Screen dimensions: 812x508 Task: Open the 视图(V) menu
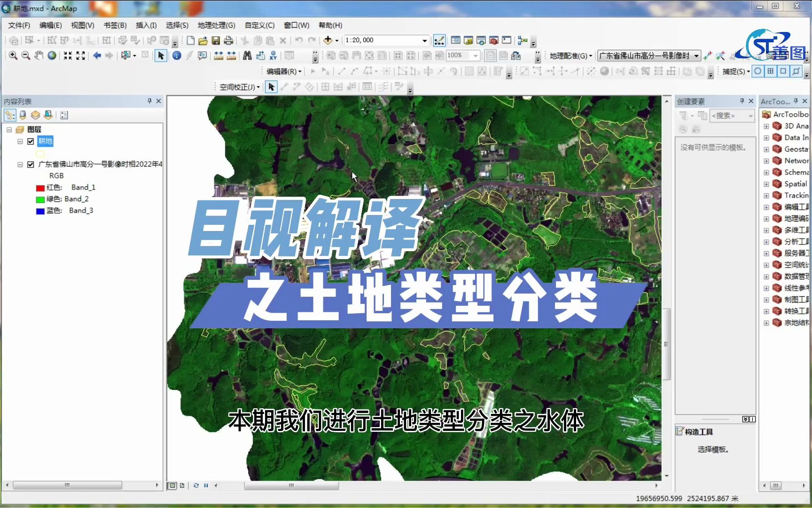(x=82, y=25)
